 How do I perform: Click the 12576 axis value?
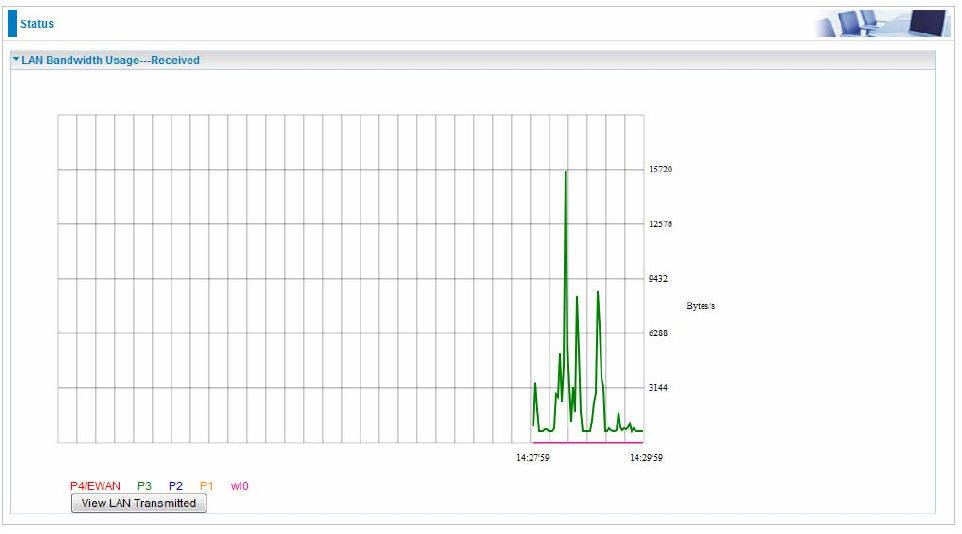[x=660, y=224]
